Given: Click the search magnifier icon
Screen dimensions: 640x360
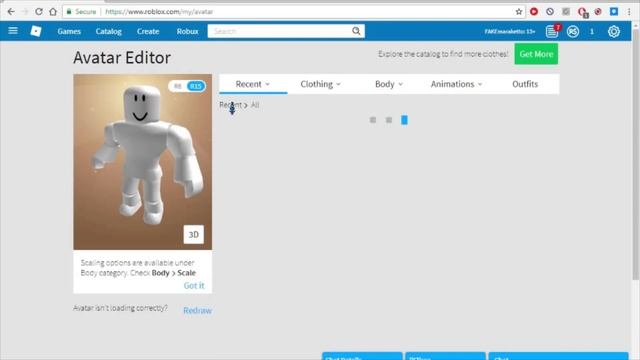Looking at the screenshot, I should pyautogui.click(x=356, y=31).
